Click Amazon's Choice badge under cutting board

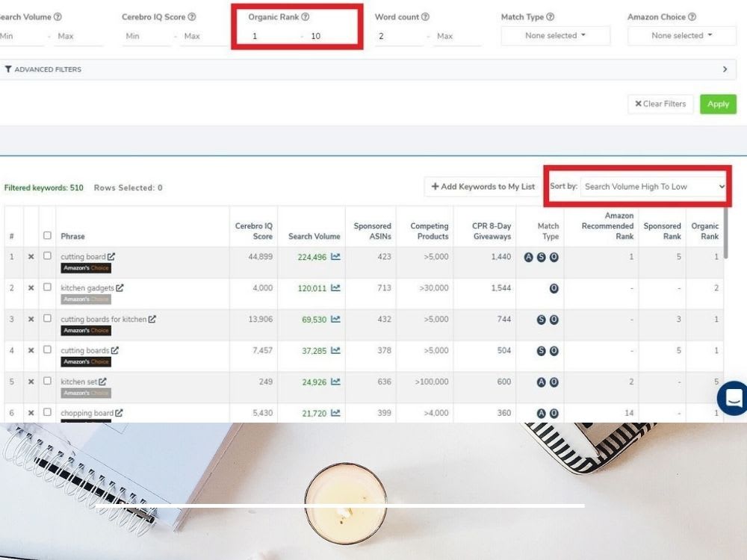[x=86, y=268]
